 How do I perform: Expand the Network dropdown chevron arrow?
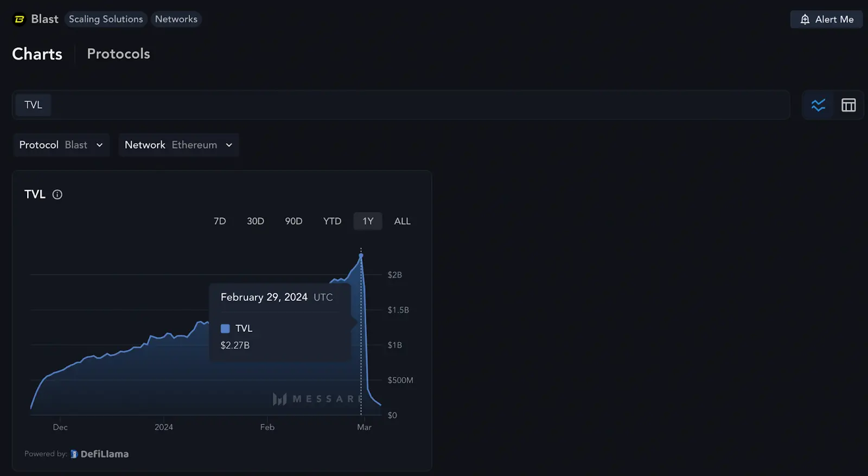pyautogui.click(x=229, y=145)
